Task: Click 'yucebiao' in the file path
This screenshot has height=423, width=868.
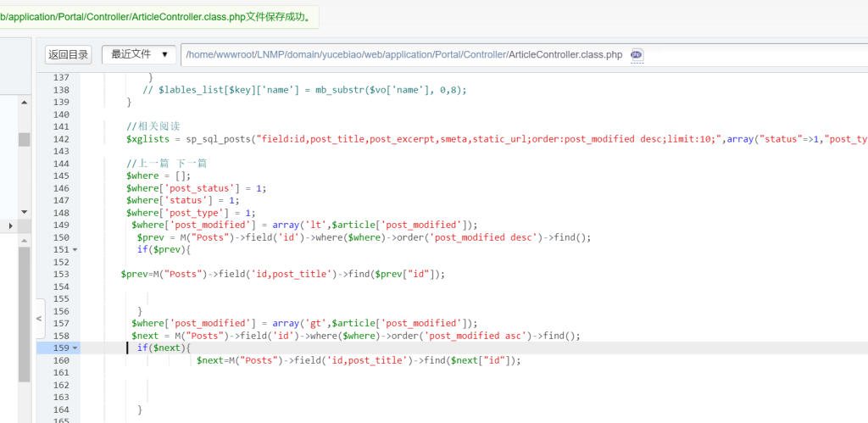Action: point(342,55)
